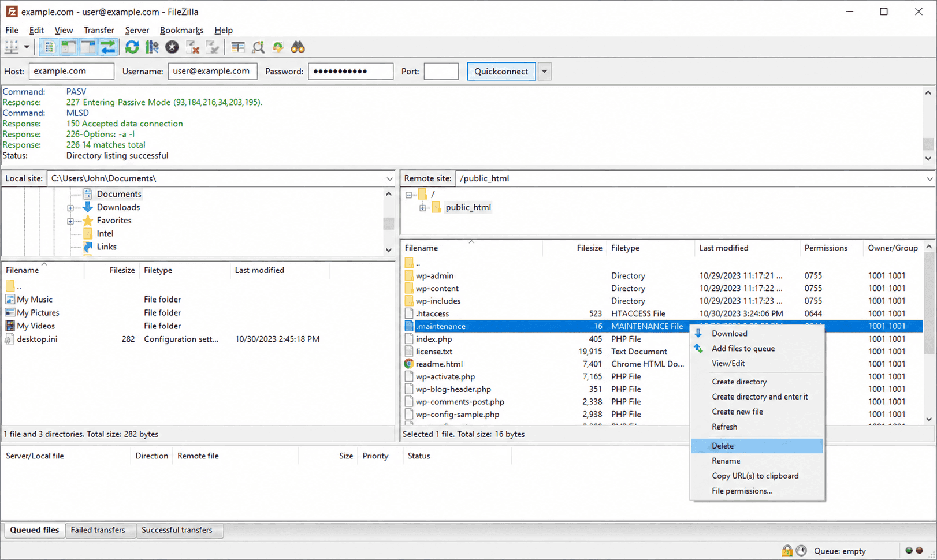Click the My Music folder icon
The image size is (937, 560).
10,299
